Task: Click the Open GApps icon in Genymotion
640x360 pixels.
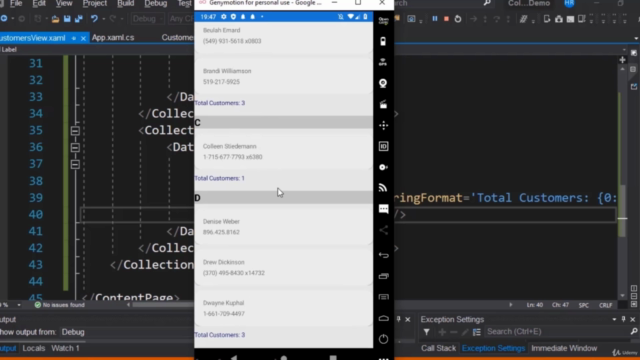Action: pyautogui.click(x=383, y=21)
